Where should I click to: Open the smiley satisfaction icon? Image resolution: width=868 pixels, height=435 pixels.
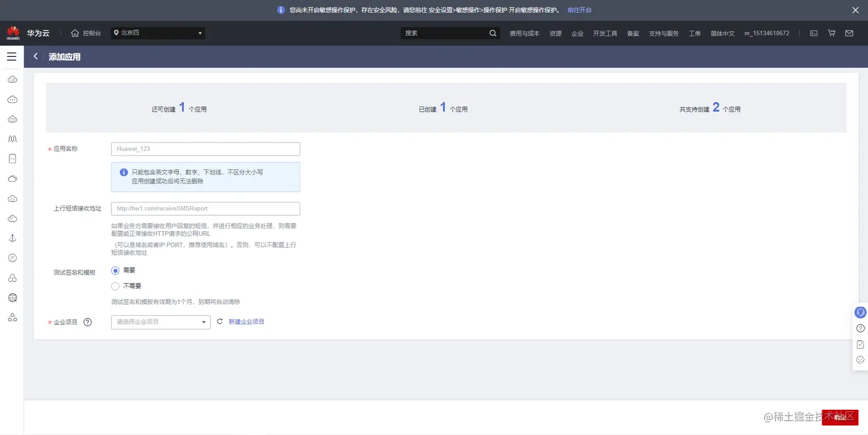tap(860, 360)
